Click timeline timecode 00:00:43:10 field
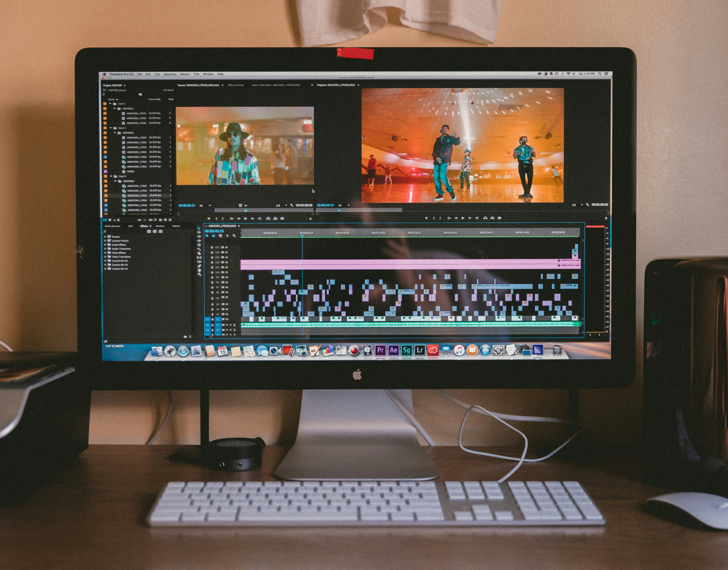The width and height of the screenshot is (728, 570). tap(214, 231)
